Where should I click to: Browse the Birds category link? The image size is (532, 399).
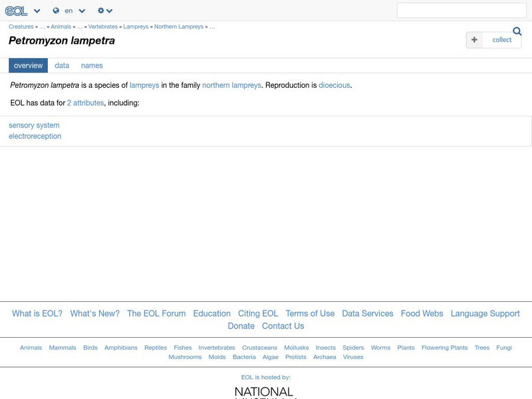[90, 347]
